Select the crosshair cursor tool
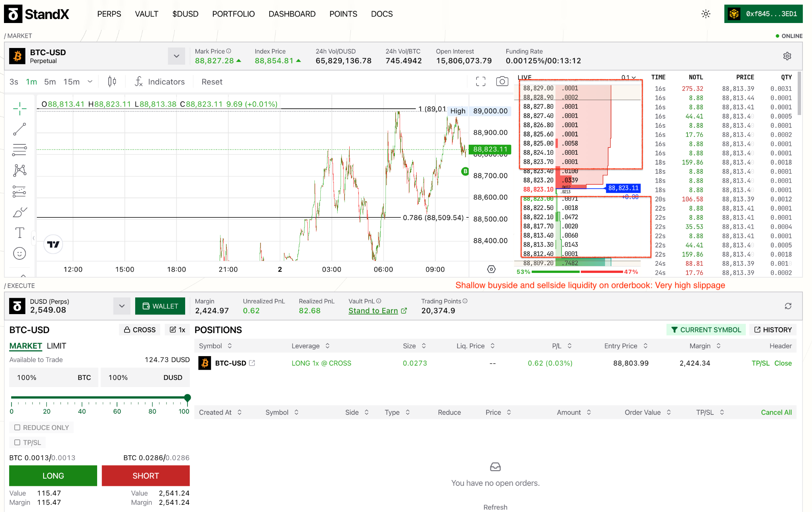This screenshot has width=812, height=512. click(19, 108)
